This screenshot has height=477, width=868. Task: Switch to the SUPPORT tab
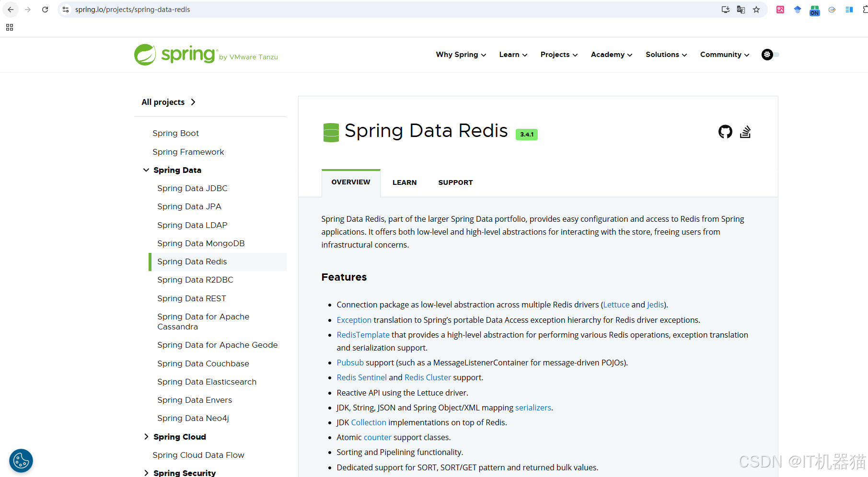pyautogui.click(x=455, y=182)
